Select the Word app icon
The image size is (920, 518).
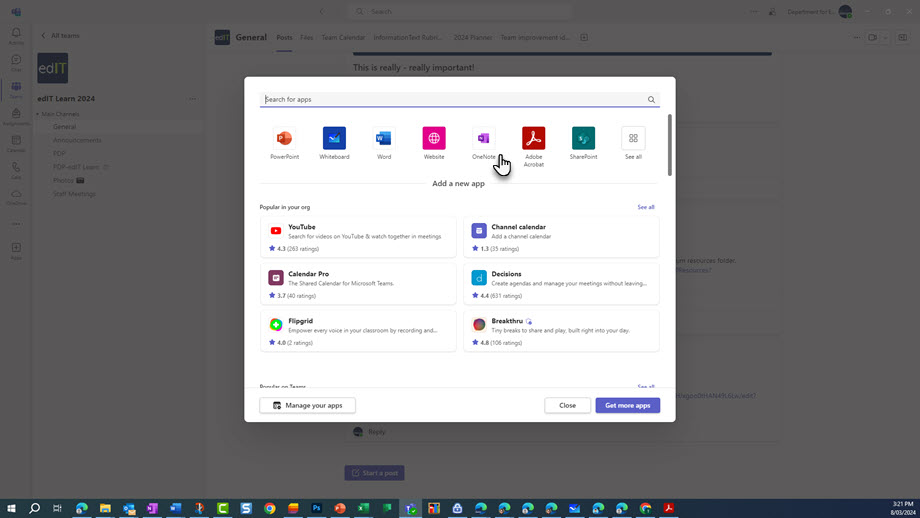(x=384, y=138)
